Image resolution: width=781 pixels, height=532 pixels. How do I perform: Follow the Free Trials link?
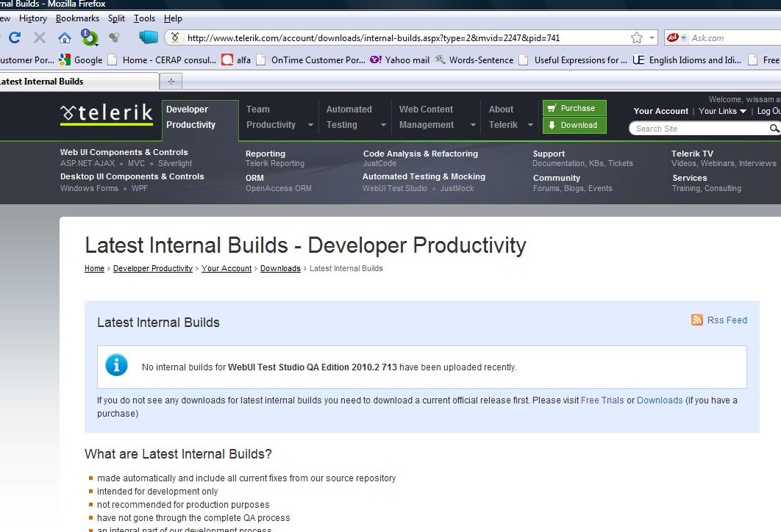click(602, 400)
